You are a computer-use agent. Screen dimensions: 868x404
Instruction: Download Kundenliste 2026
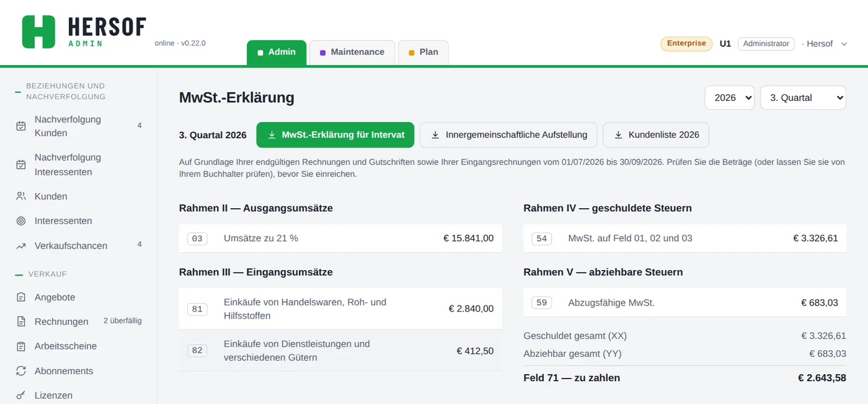pyautogui.click(x=656, y=134)
